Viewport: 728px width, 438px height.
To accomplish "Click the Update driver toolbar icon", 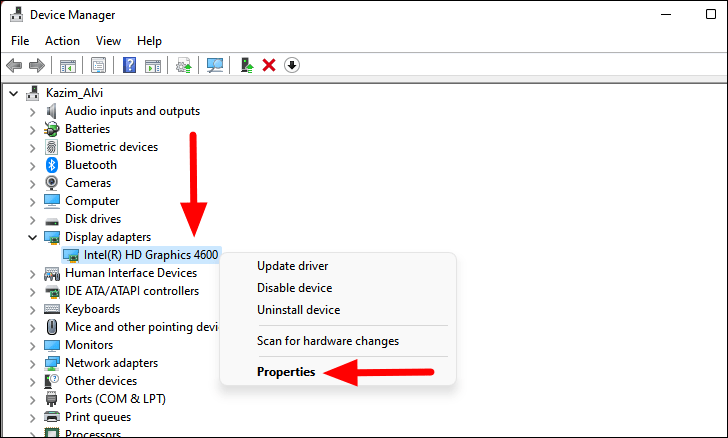I will point(184,65).
